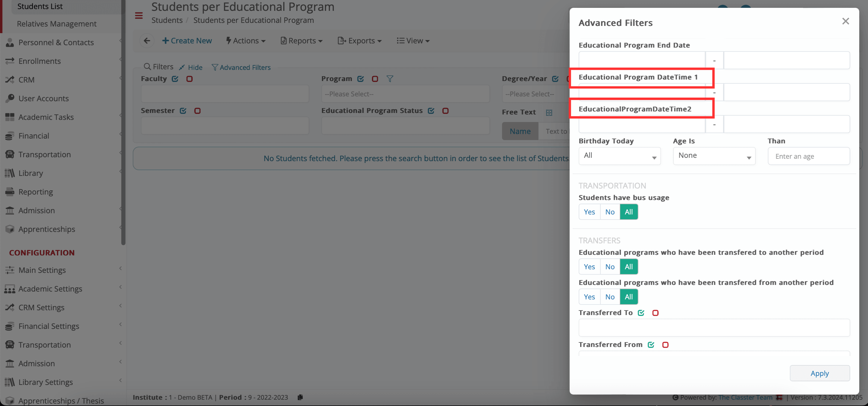Click the Students breadcrumb link
This screenshot has width=868, height=406.
(167, 20)
